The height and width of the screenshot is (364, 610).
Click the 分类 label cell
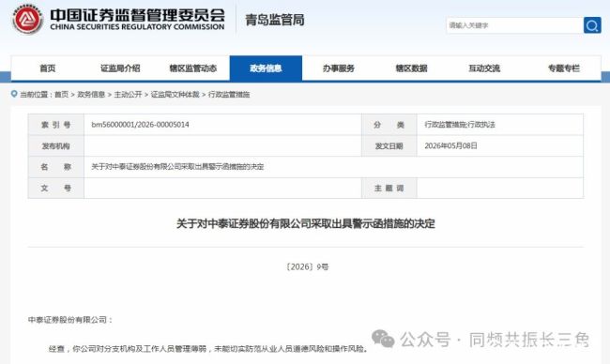pyautogui.click(x=389, y=125)
